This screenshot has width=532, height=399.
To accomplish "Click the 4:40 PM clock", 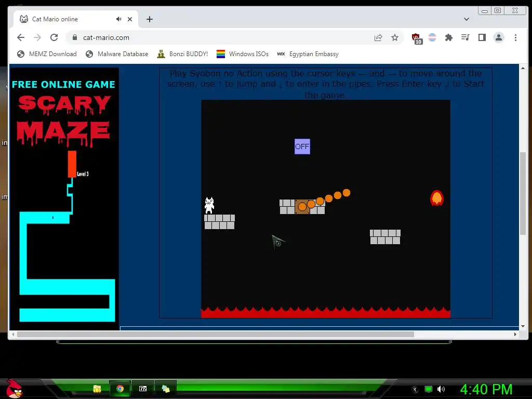I will coord(486,389).
